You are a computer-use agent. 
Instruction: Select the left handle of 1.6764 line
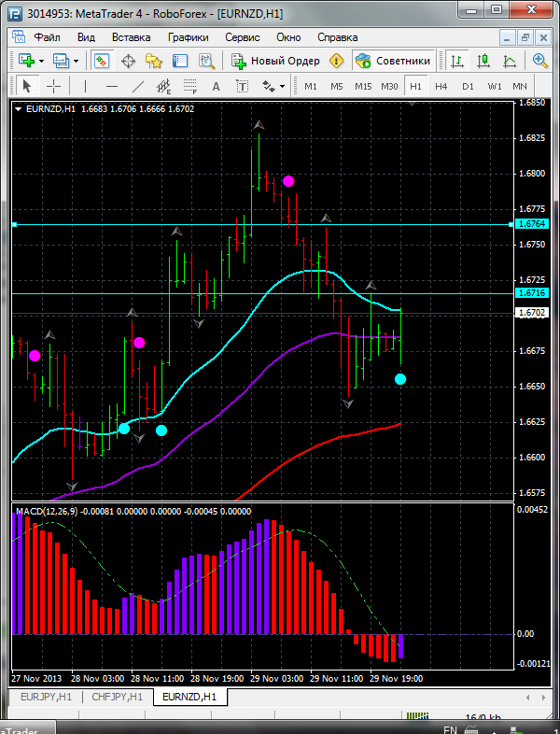pyautogui.click(x=14, y=225)
